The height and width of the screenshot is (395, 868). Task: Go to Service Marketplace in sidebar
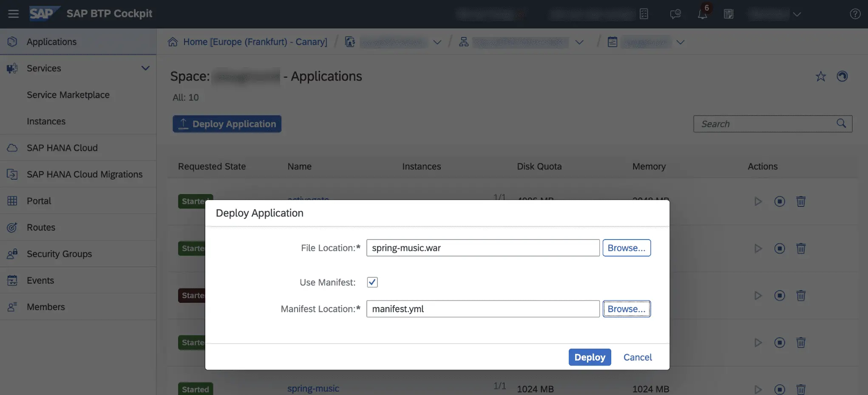tap(68, 95)
